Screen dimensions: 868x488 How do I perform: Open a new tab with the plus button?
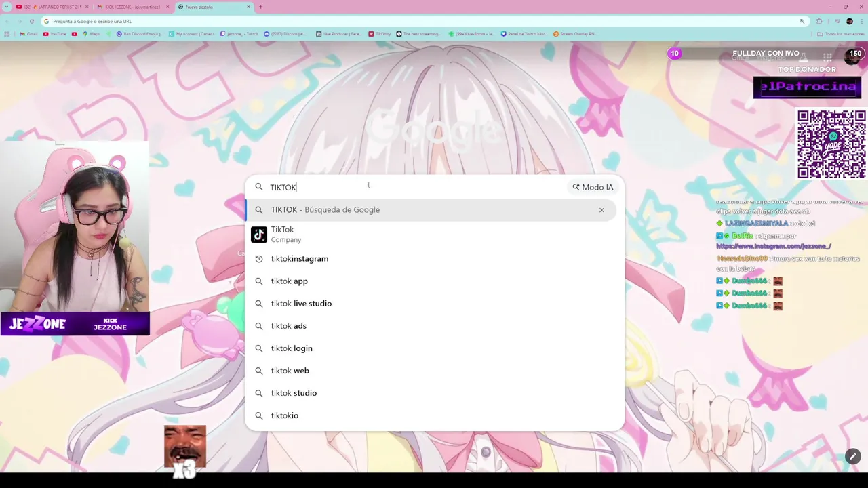(x=260, y=7)
